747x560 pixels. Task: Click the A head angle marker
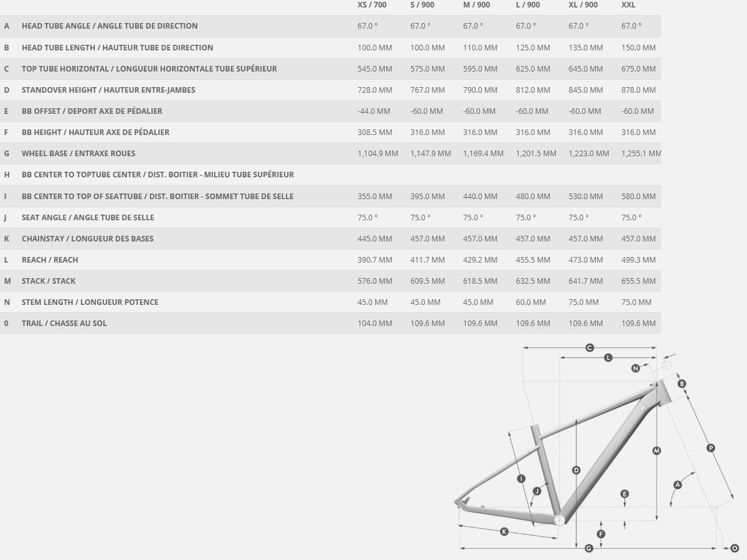[678, 484]
